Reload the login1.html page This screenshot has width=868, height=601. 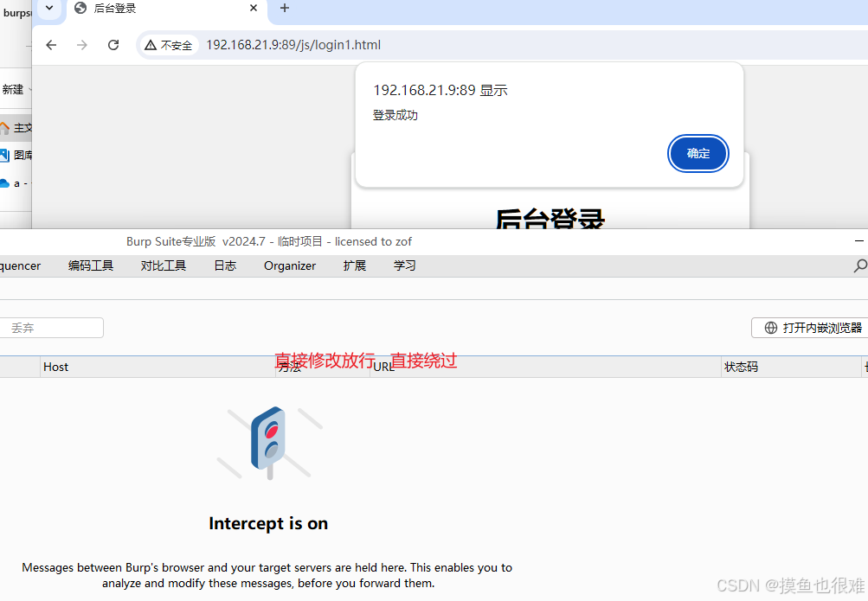113,45
